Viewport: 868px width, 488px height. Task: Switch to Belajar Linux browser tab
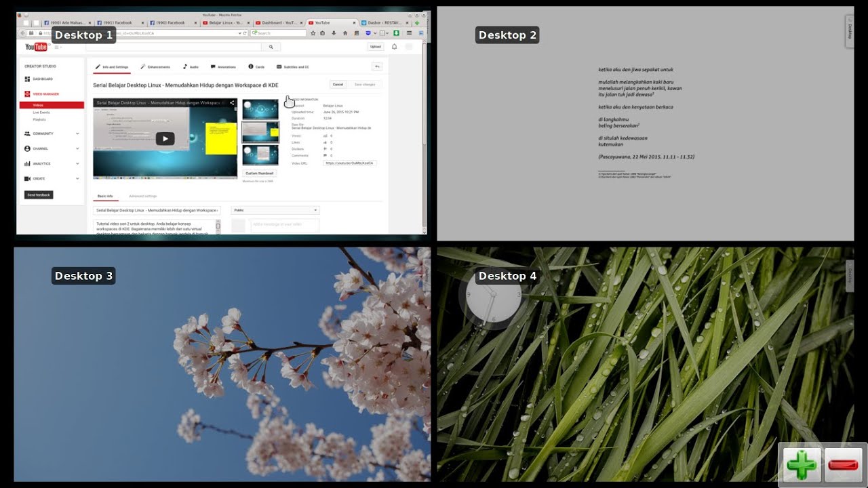[226, 22]
